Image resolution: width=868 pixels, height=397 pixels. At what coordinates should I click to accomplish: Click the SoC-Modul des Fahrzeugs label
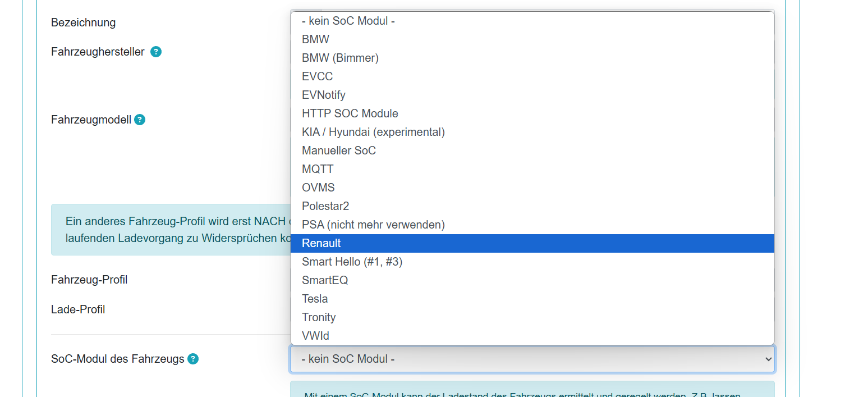click(x=118, y=359)
